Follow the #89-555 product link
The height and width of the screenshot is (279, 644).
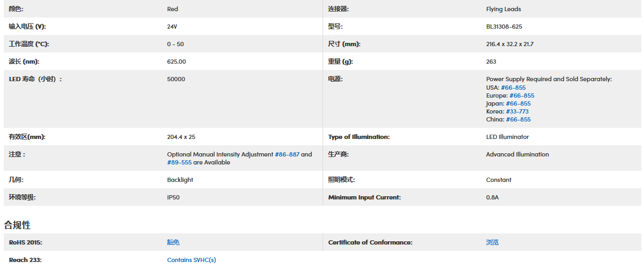tap(179, 162)
